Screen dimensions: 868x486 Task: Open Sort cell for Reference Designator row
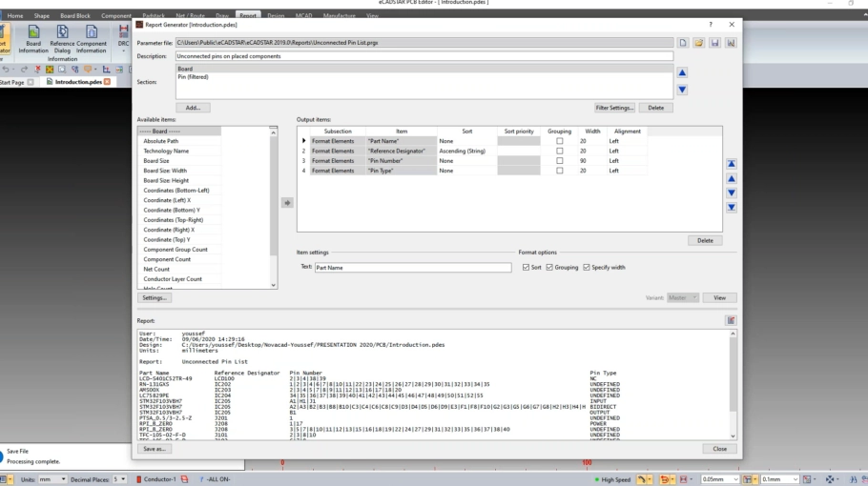[x=466, y=151]
